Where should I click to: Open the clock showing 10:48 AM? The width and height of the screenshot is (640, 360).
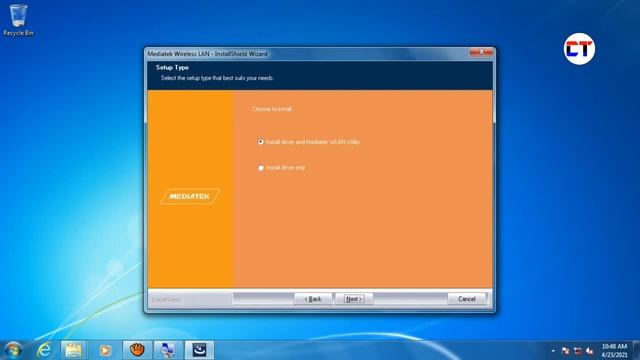point(614,350)
